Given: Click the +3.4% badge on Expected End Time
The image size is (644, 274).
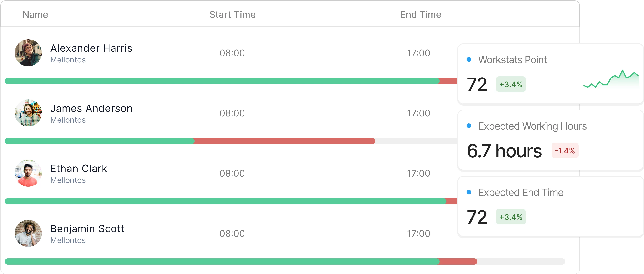Looking at the screenshot, I should (x=511, y=217).
